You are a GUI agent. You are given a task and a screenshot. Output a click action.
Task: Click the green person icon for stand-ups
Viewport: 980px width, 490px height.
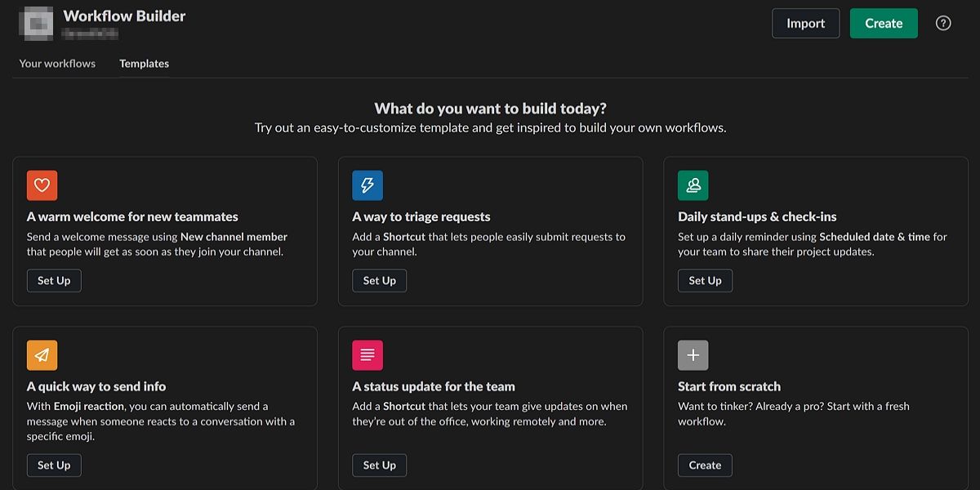coord(693,185)
